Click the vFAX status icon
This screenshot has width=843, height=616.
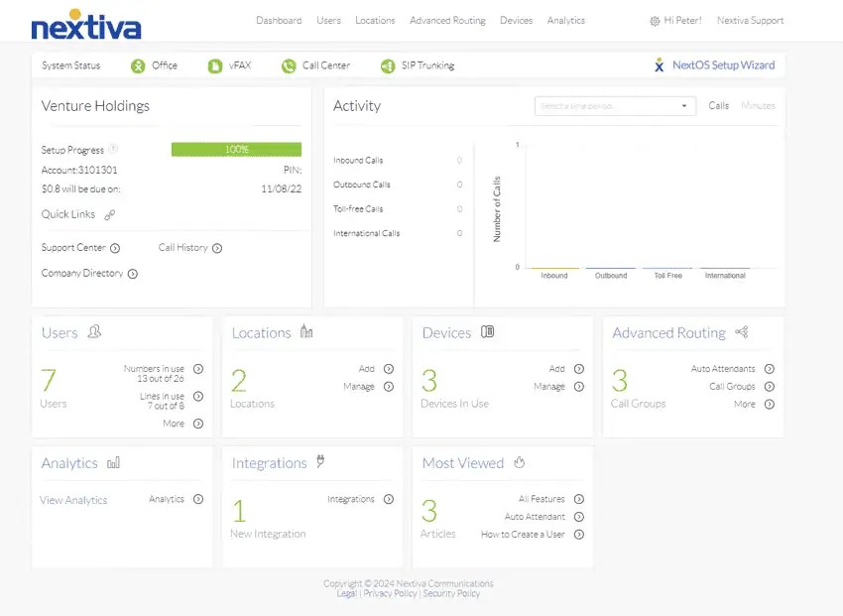[x=215, y=66]
